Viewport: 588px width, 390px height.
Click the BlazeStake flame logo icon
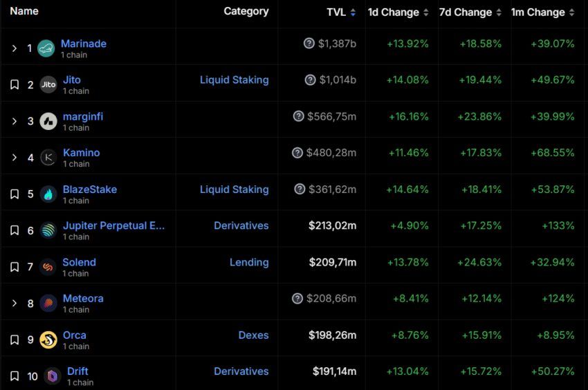coord(48,194)
